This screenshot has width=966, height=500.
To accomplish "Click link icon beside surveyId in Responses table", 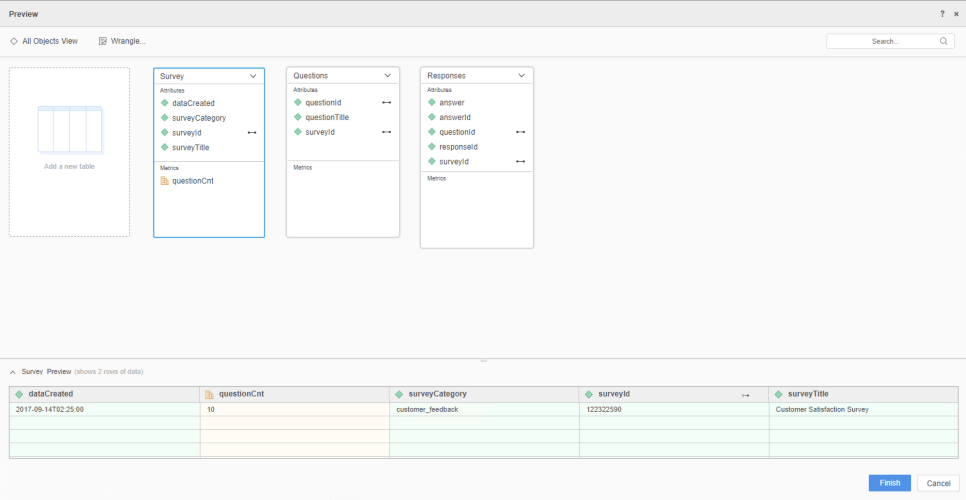I will 520,161.
